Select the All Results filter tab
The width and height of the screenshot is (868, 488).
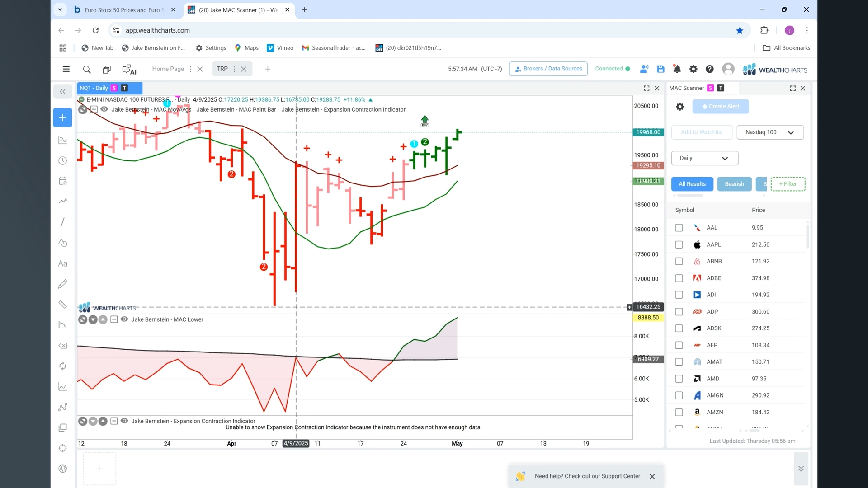coord(692,184)
